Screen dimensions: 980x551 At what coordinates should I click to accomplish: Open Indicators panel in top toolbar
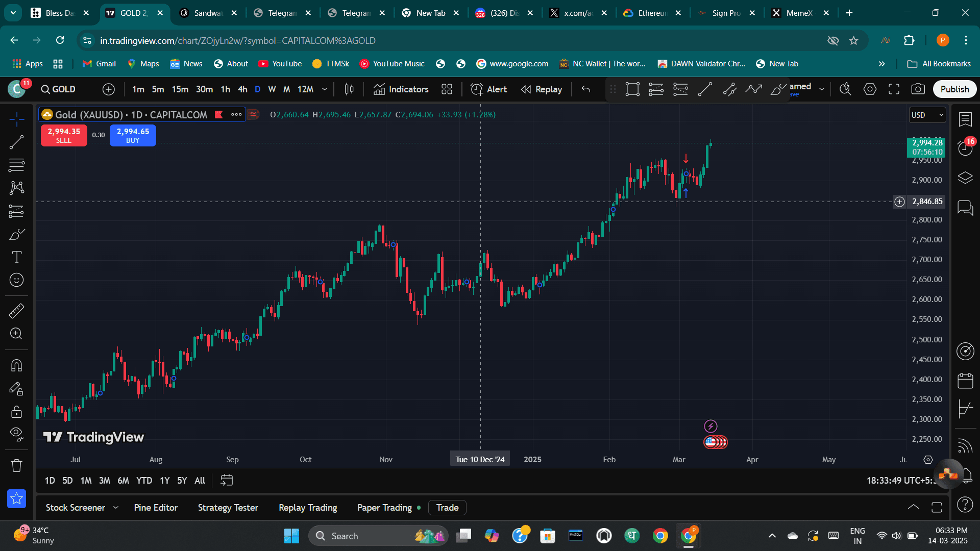click(401, 89)
